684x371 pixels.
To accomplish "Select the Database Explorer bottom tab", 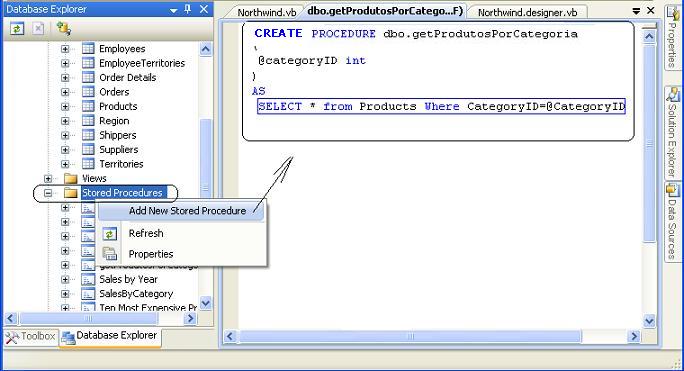I will [109, 336].
